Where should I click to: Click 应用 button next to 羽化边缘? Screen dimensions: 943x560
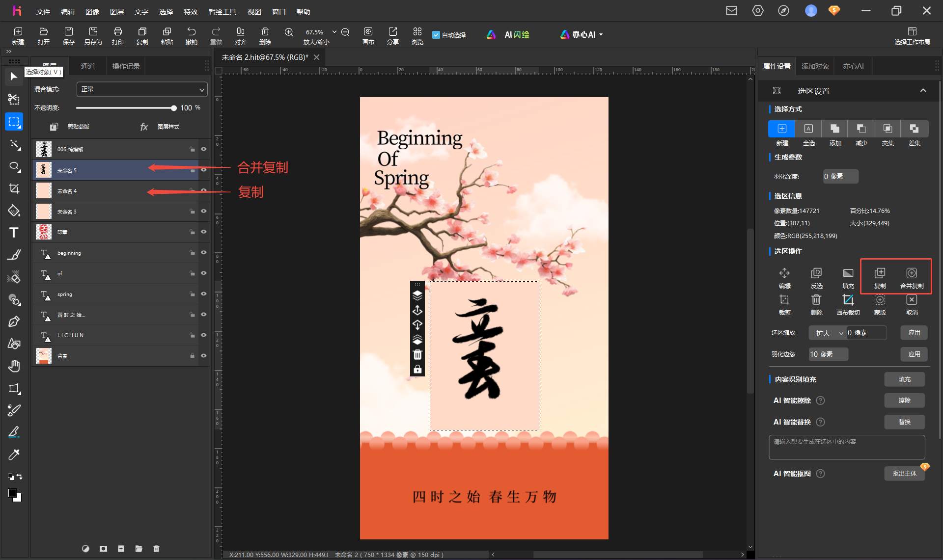tap(914, 354)
